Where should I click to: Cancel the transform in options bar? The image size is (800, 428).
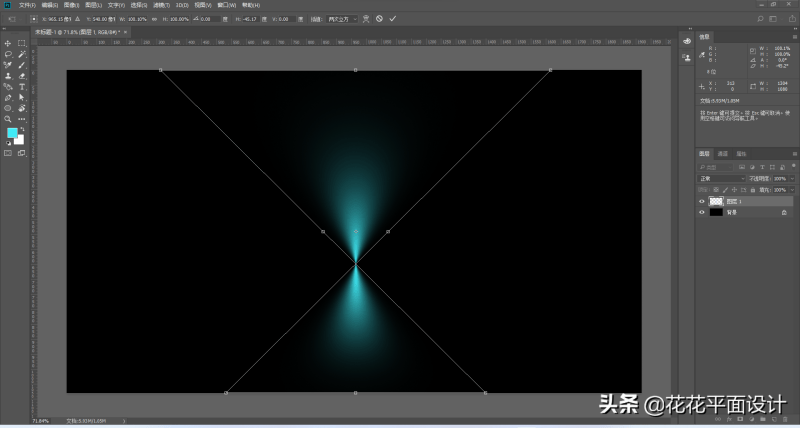click(379, 18)
